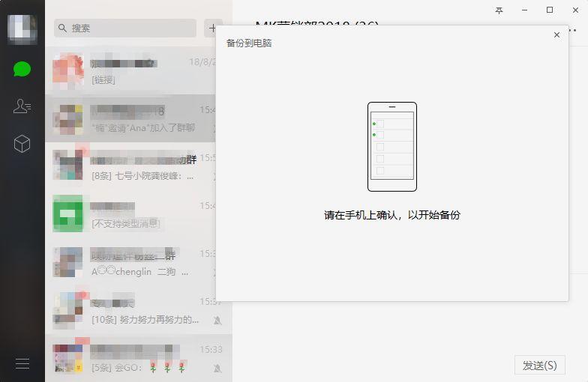The image size is (588, 382).
Task: Click the muted bell icon on 15:33 chat
Action: click(217, 369)
